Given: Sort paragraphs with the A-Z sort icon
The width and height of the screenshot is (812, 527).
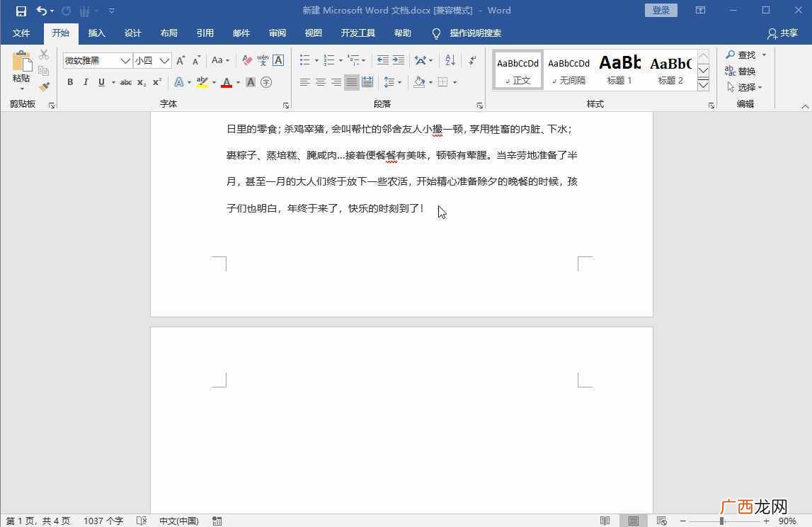Looking at the screenshot, I should [x=450, y=60].
